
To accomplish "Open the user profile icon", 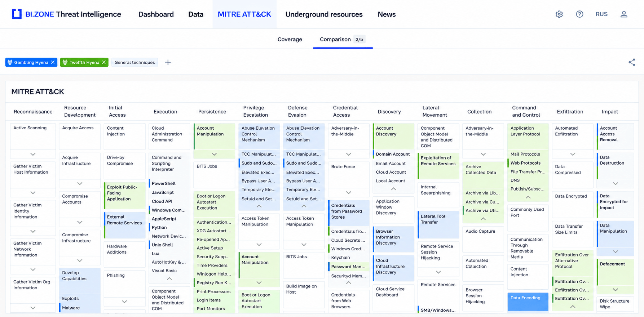I will 624,14.
